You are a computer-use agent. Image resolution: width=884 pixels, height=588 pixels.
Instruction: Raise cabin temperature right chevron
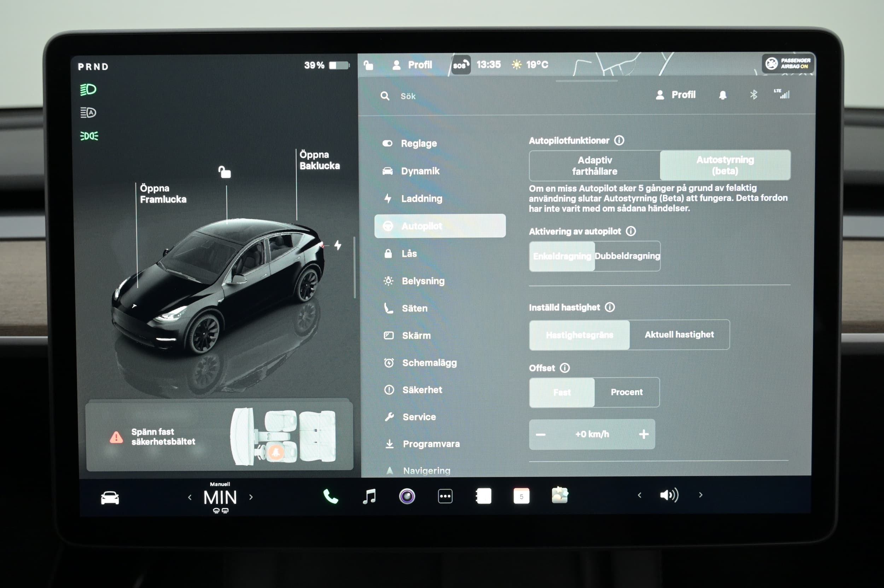pos(251,497)
